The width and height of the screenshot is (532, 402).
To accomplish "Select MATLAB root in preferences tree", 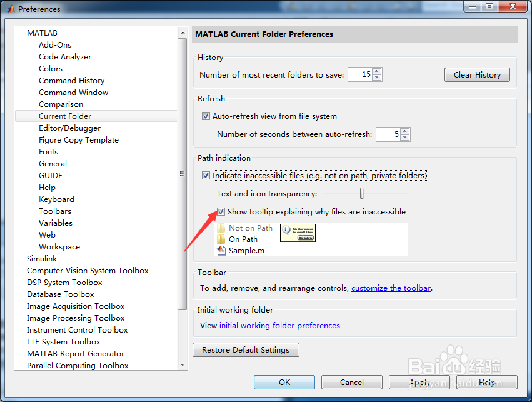I will pyautogui.click(x=42, y=33).
